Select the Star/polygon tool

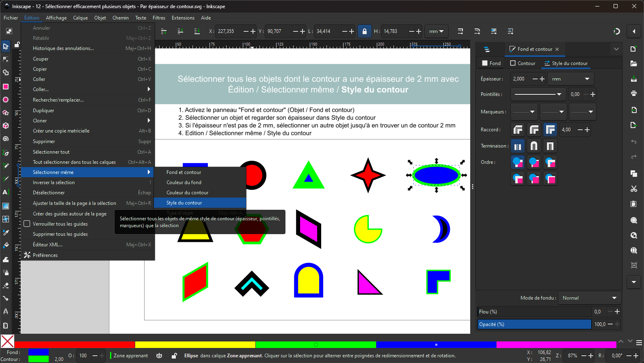[x=6, y=113]
